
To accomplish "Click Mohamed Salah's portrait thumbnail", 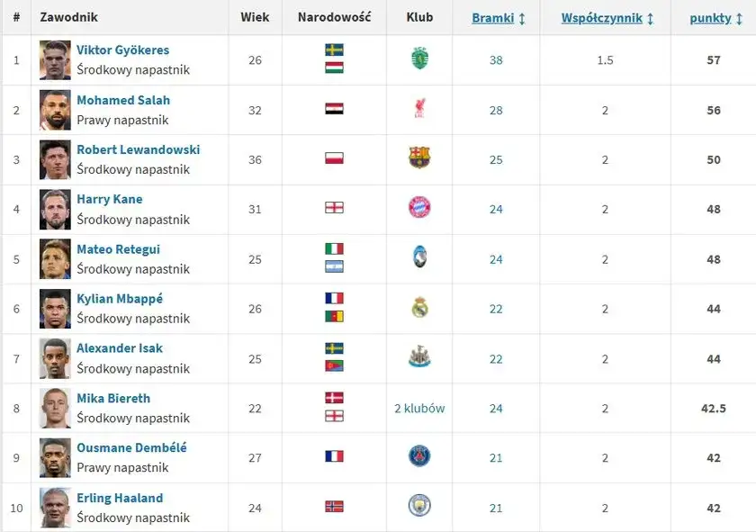I will click(x=55, y=110).
